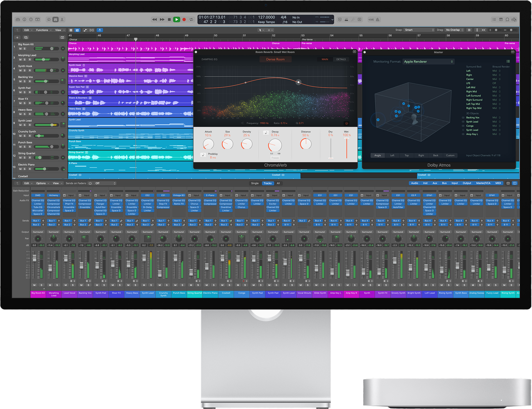Click the Replace mode button in control bar
The height and width of the screenshot is (409, 532).
tap(340, 20)
